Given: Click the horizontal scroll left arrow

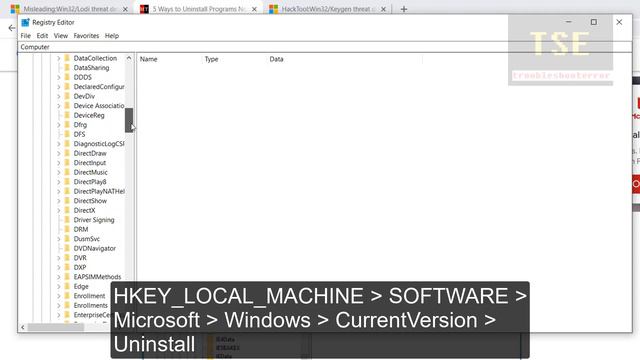Looking at the screenshot, I should [23, 327].
